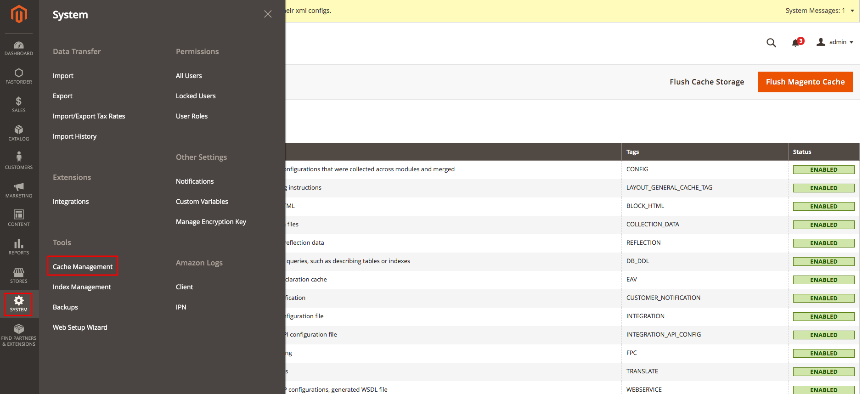This screenshot has width=868, height=394.
Task: Open Import/Export Tax Rates
Action: click(x=89, y=116)
